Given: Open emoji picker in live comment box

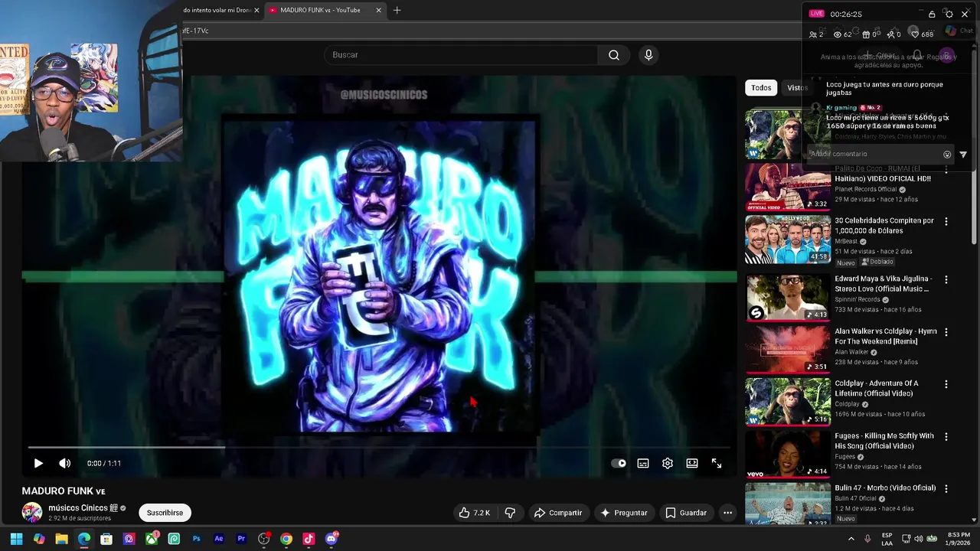Looking at the screenshot, I should pos(947,155).
